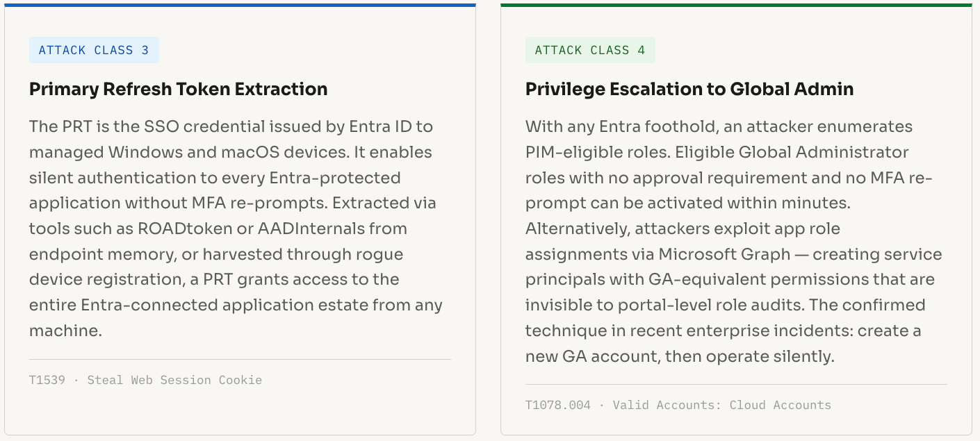Viewport: 980px width, 441px height.
Task: Click the Entra ID text in the Class 3 description
Action: 382,127
